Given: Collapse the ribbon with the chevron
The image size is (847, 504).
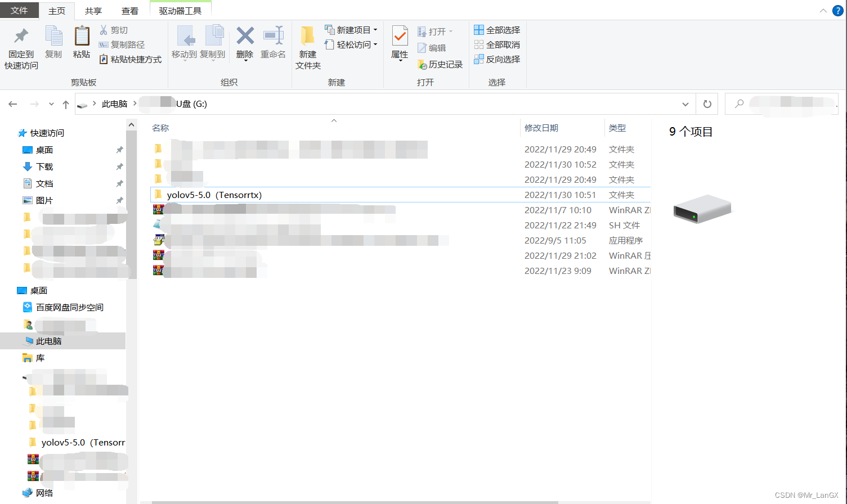Looking at the screenshot, I should [x=823, y=11].
